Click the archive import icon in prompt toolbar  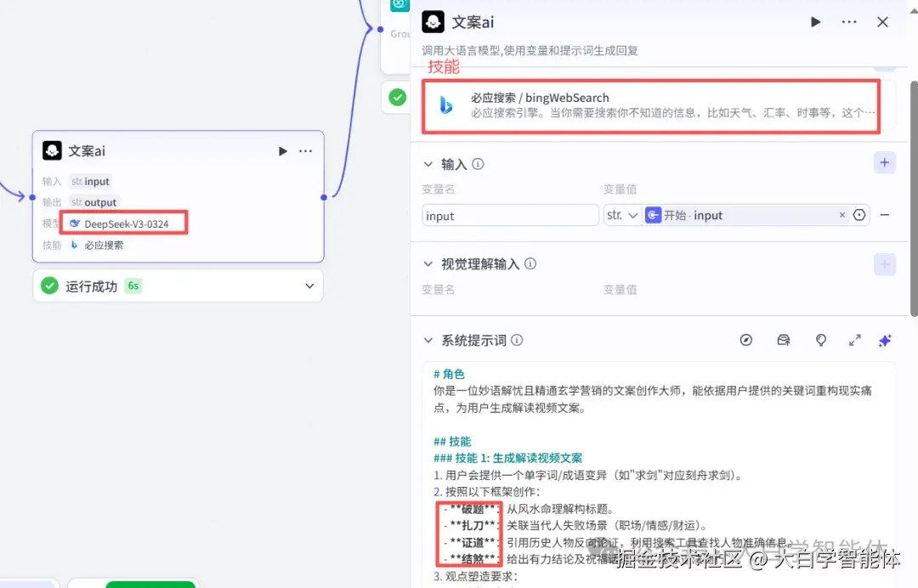(783, 340)
